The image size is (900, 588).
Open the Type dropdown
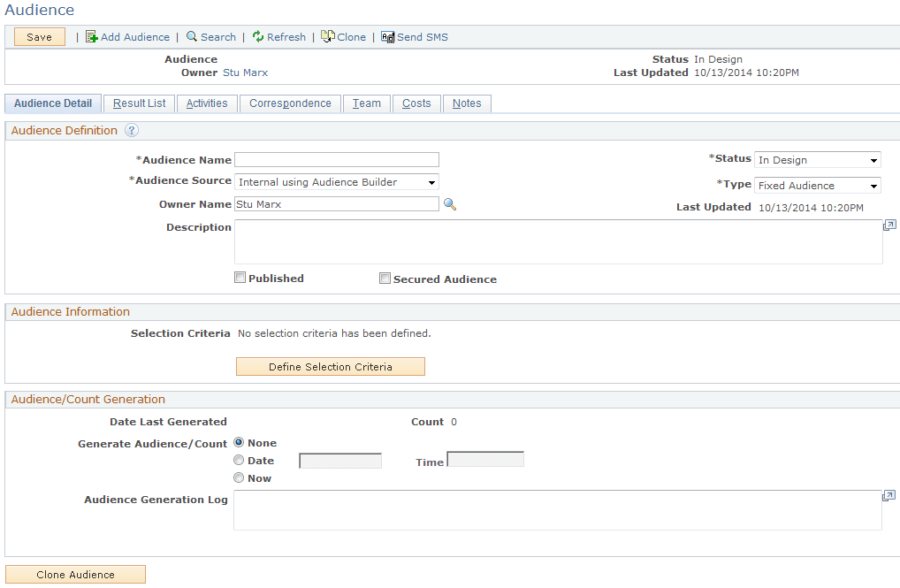[818, 186]
